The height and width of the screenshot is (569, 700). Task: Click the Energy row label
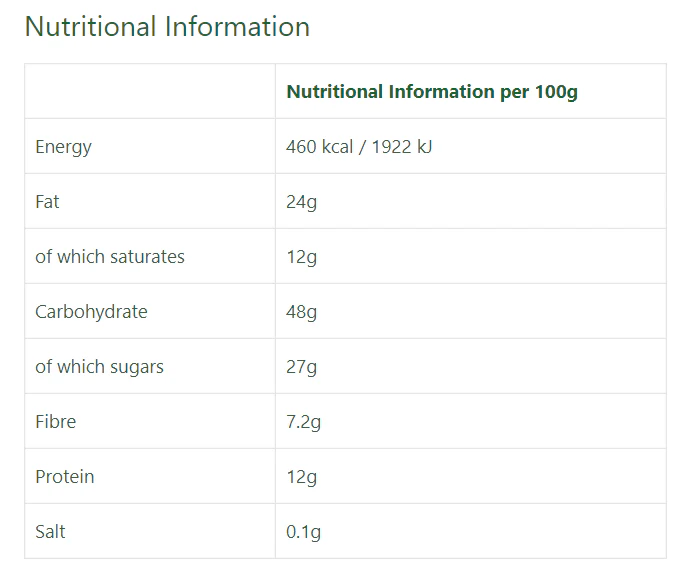point(63,147)
